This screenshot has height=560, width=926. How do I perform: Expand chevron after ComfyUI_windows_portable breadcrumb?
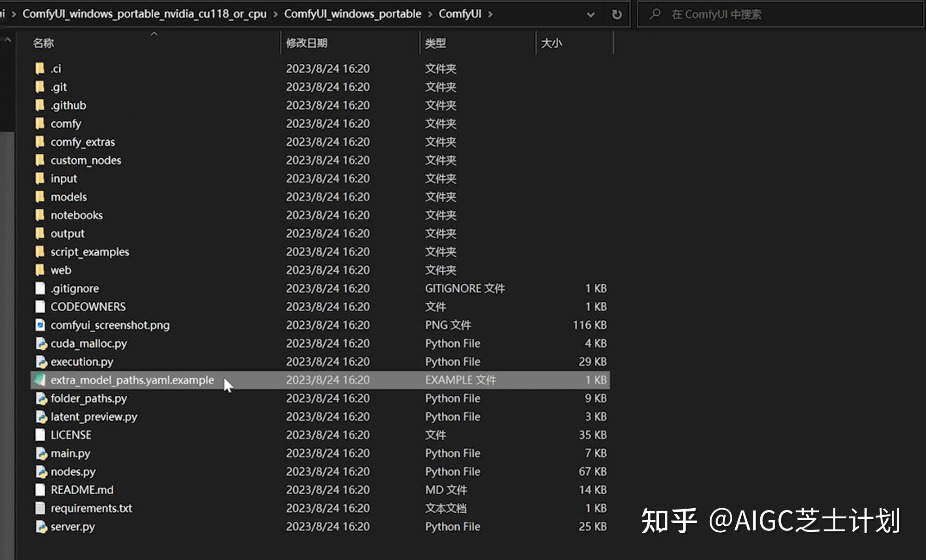point(430,14)
